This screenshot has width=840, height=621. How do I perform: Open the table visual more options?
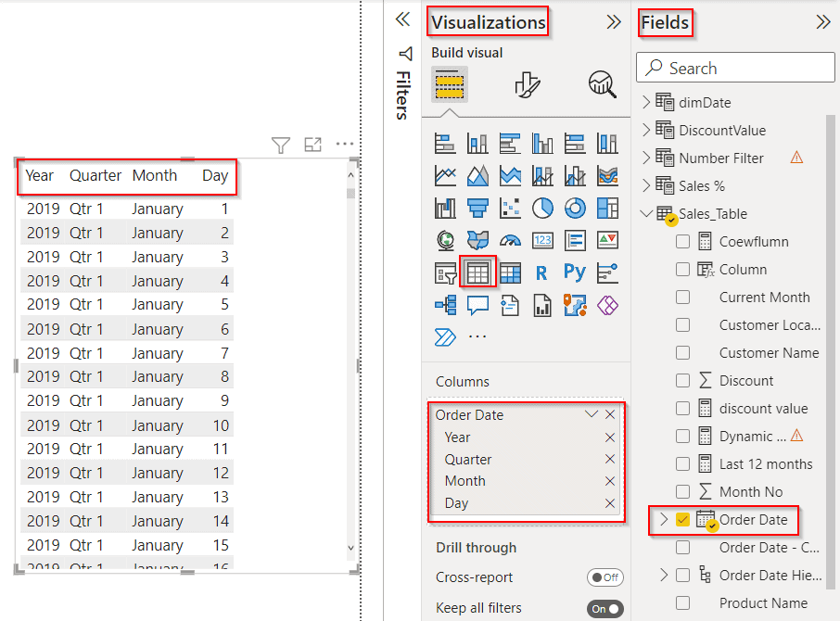click(345, 144)
